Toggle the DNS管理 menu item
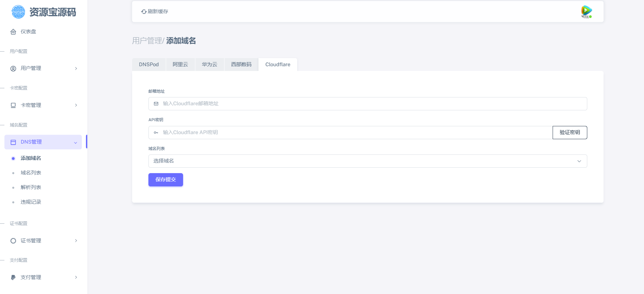 [43, 142]
